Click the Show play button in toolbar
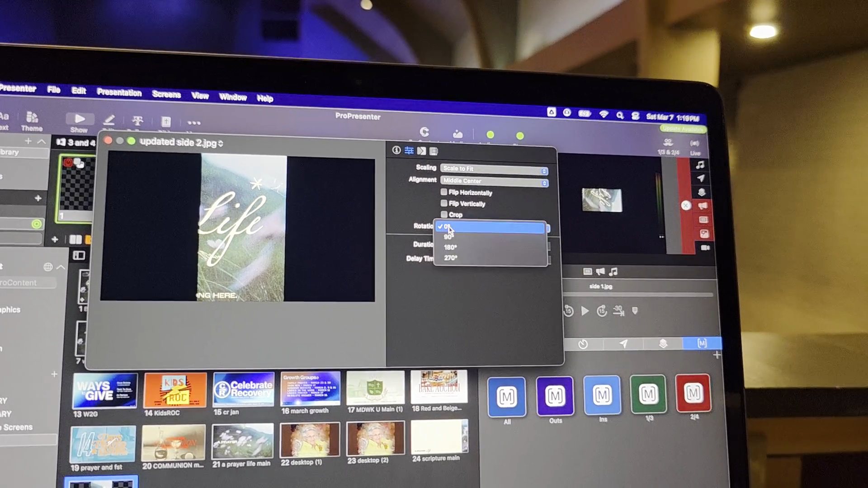This screenshot has height=488, width=868. click(80, 119)
